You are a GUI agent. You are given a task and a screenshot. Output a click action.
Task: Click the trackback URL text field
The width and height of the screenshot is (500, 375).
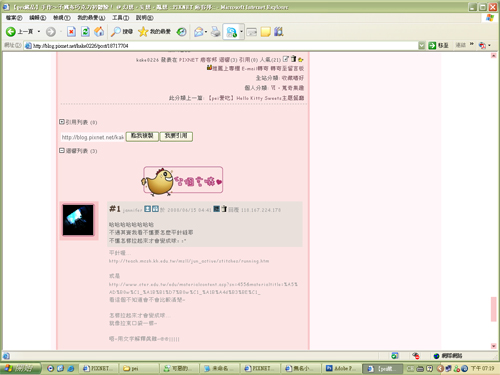tap(93, 137)
